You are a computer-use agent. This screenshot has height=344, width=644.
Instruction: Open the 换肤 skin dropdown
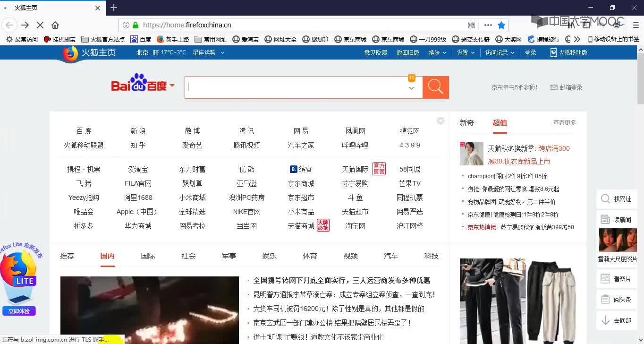click(437, 52)
